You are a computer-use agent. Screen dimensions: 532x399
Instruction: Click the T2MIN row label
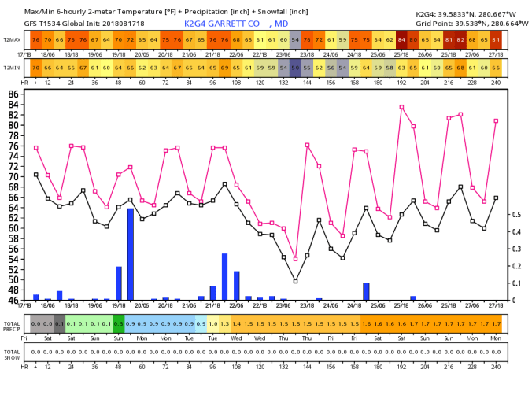tap(12, 68)
